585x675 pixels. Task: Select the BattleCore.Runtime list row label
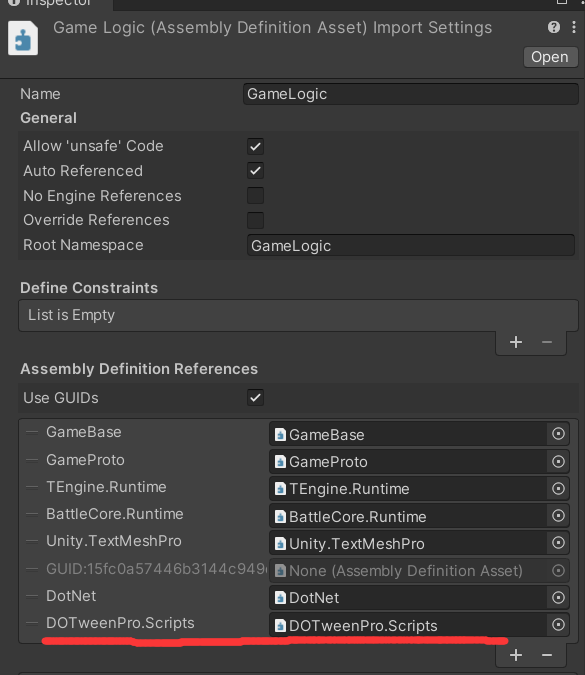[115, 514]
